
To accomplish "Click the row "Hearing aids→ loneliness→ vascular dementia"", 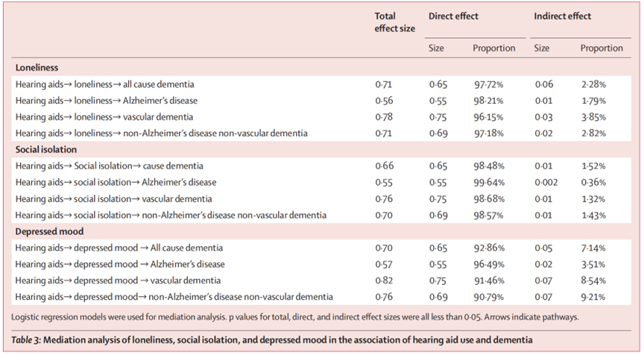I will click(x=104, y=116).
